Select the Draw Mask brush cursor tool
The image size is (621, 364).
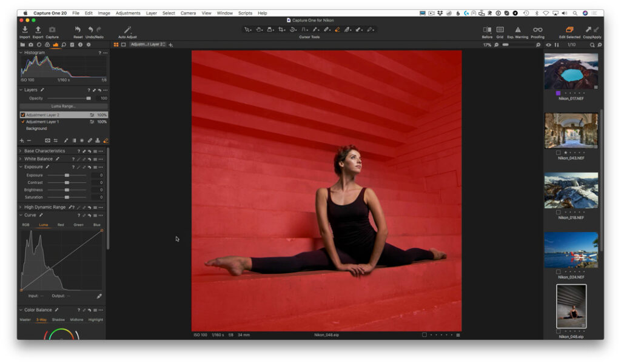click(337, 28)
